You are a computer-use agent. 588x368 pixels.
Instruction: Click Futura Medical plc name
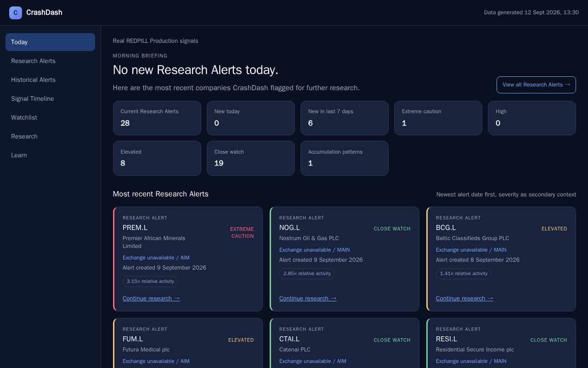146,350
